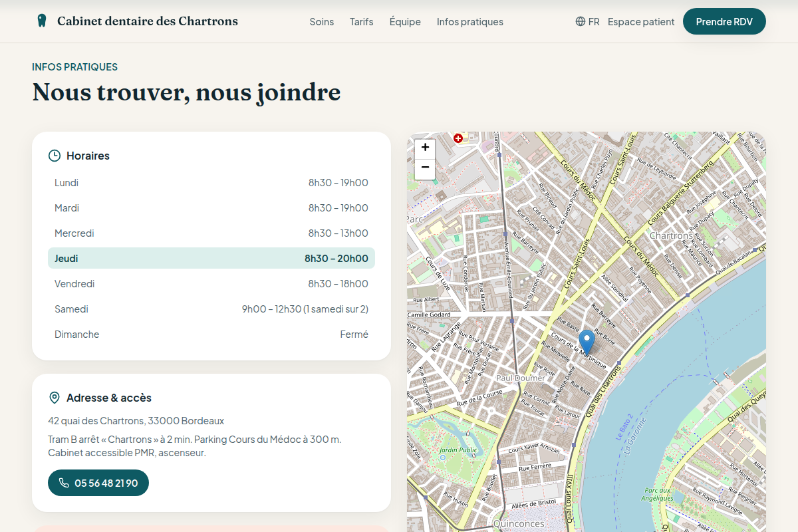
Task: Click the Prendre RDV button
Action: coord(724,21)
